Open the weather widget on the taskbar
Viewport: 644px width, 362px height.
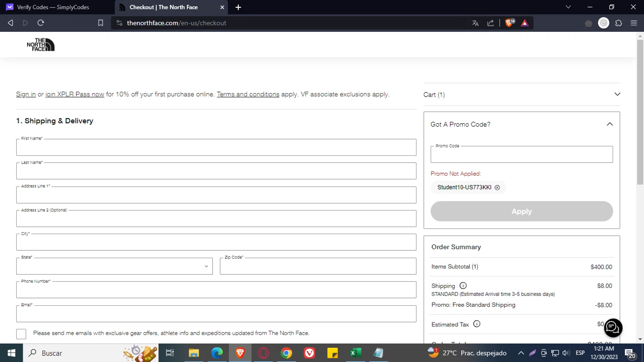[467, 353]
